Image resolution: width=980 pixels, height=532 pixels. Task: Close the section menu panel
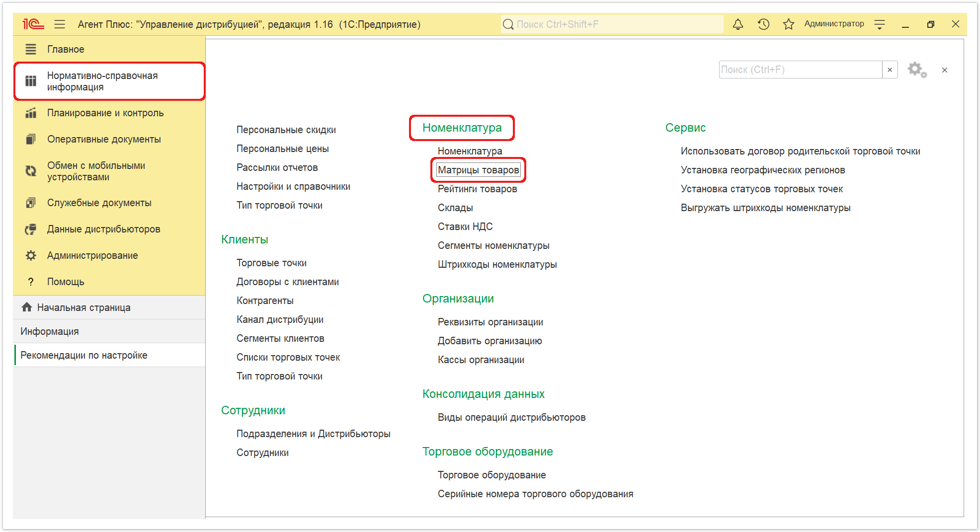click(x=945, y=70)
